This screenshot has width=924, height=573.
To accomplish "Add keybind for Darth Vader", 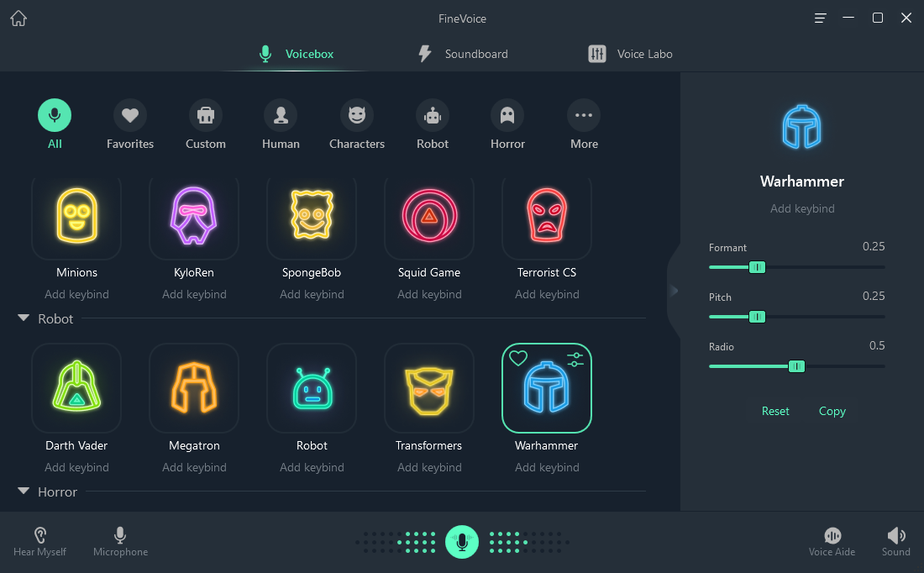I will pos(76,467).
